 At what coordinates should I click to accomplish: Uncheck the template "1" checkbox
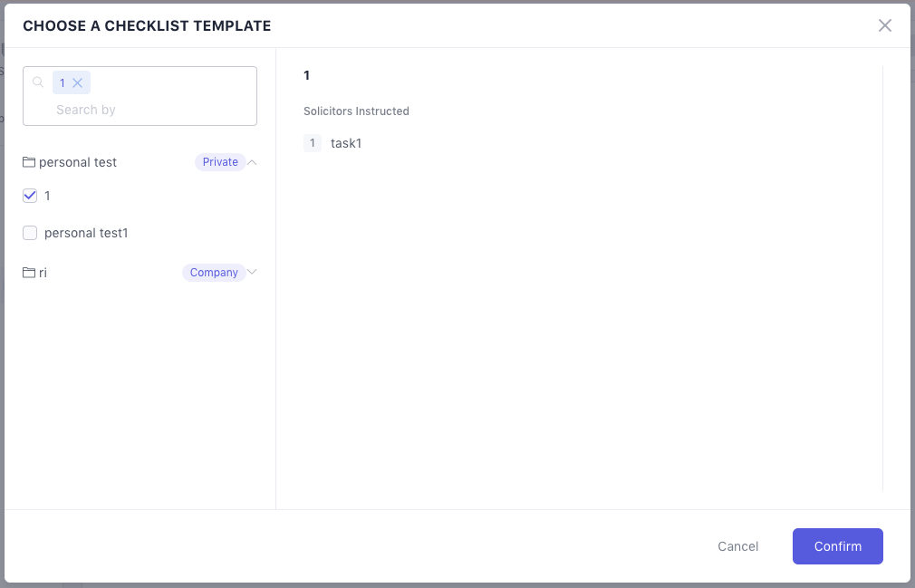30,196
